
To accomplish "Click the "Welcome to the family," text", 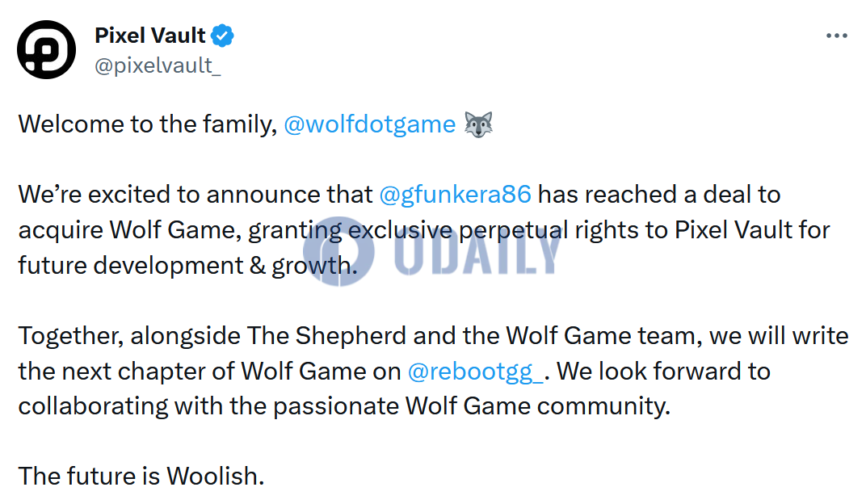I will [148, 124].
